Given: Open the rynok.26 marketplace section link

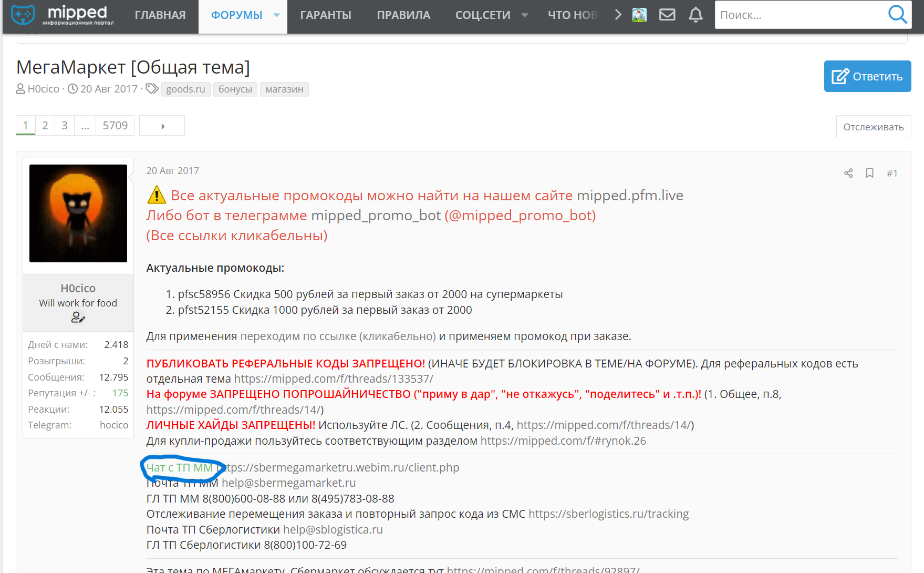Looking at the screenshot, I should pos(563,441).
